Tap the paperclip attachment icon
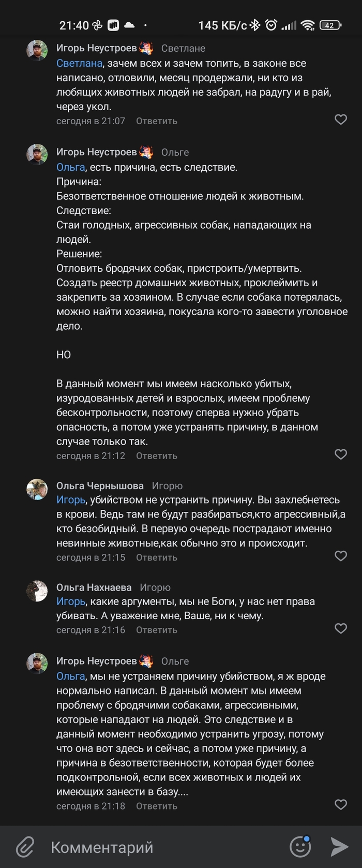 click(x=24, y=847)
